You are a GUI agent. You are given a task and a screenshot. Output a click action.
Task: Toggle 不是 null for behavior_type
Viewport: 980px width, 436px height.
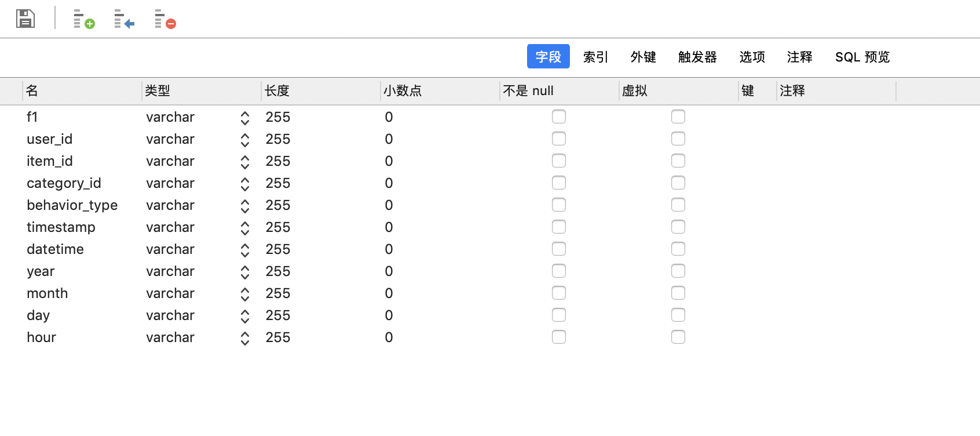coord(559,205)
